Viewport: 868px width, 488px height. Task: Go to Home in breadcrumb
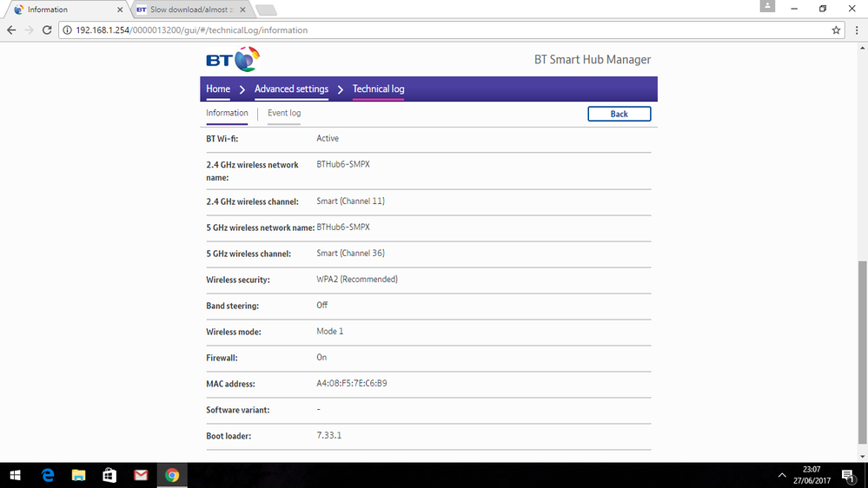(218, 89)
